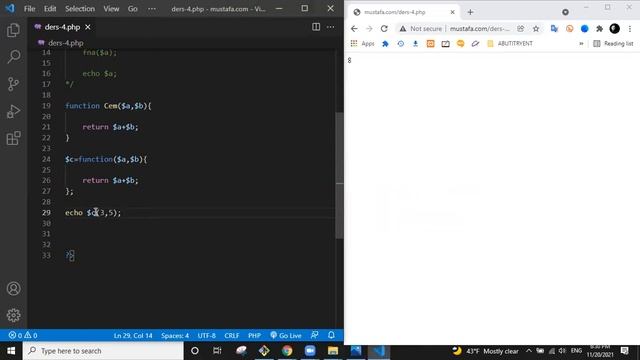The height and width of the screenshot is (360, 640).
Task: Go forward in Chrome
Action: 369,29
